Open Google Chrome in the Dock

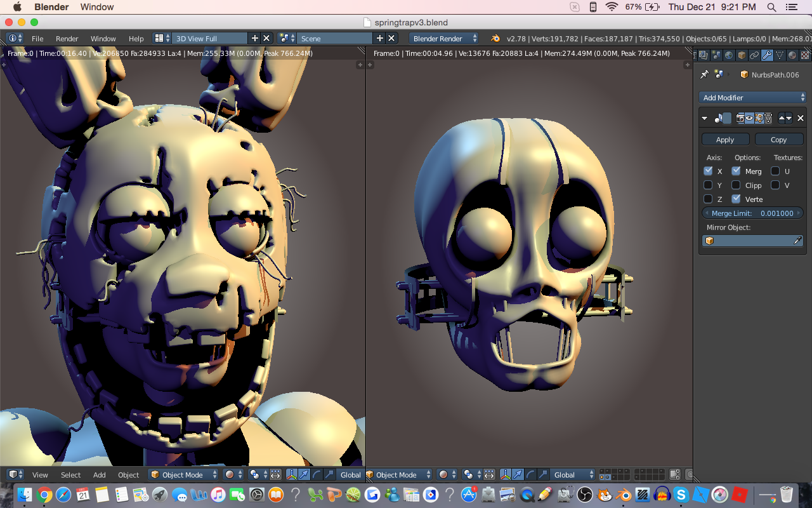[x=44, y=494]
